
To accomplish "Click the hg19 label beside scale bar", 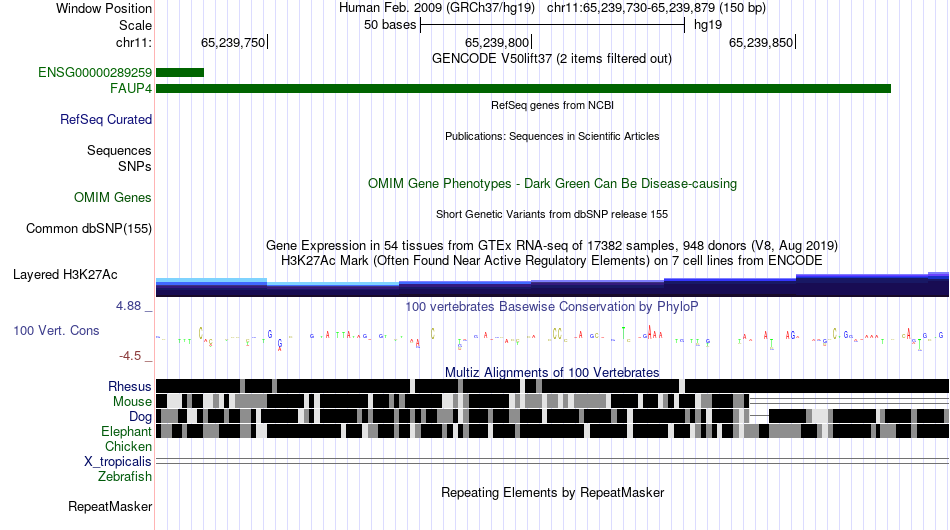I will (708, 25).
